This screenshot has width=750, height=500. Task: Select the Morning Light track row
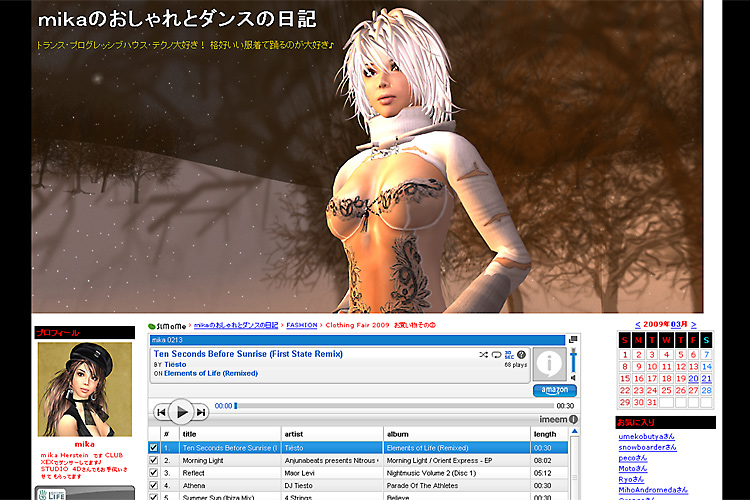(x=358, y=460)
